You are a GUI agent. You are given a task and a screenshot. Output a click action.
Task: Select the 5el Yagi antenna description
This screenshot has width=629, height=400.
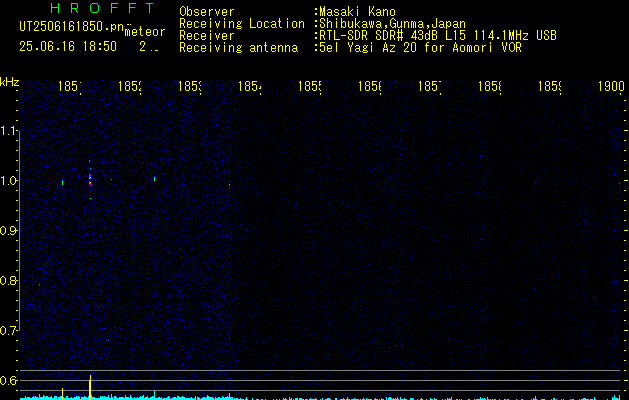(x=420, y=48)
